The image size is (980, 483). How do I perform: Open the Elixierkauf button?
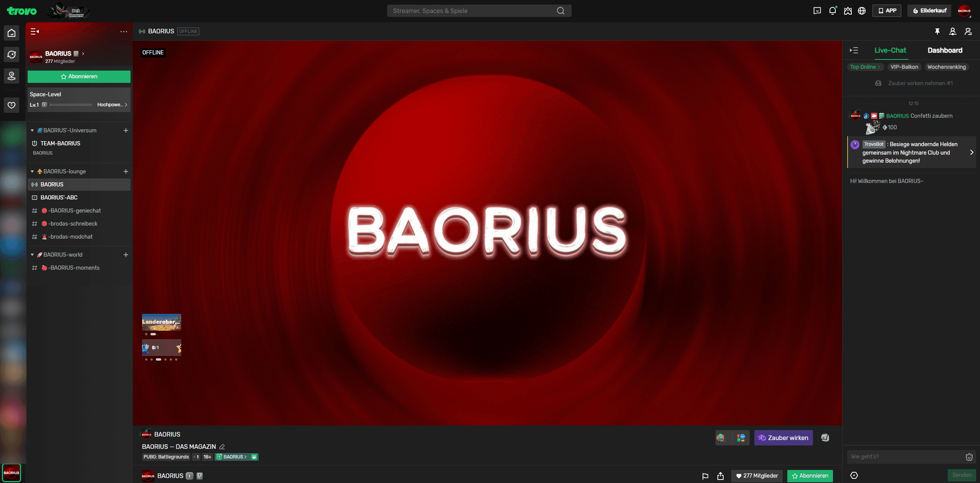point(929,11)
